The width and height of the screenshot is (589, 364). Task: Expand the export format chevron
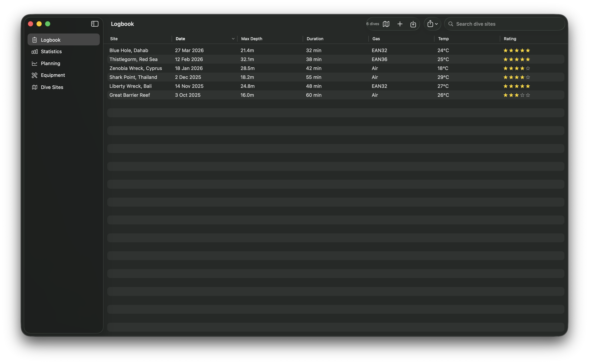(x=436, y=24)
